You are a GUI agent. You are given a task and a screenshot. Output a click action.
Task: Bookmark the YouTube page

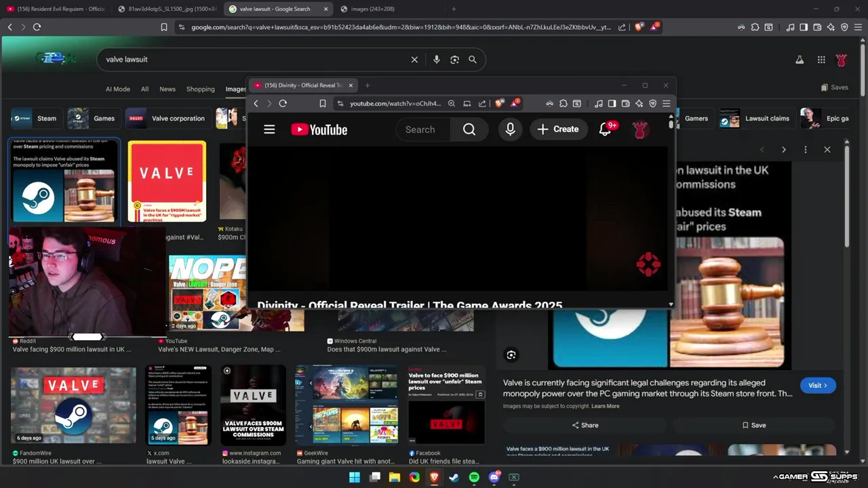click(x=323, y=104)
